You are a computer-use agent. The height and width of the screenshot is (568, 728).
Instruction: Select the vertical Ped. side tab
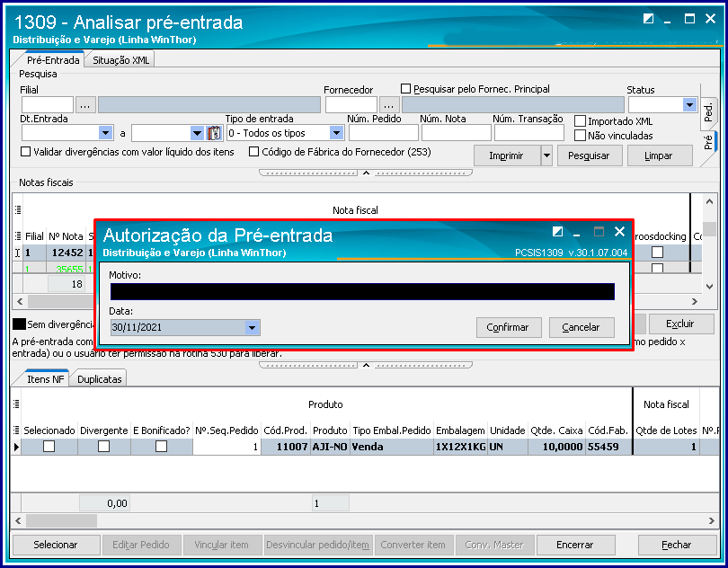coord(707,112)
